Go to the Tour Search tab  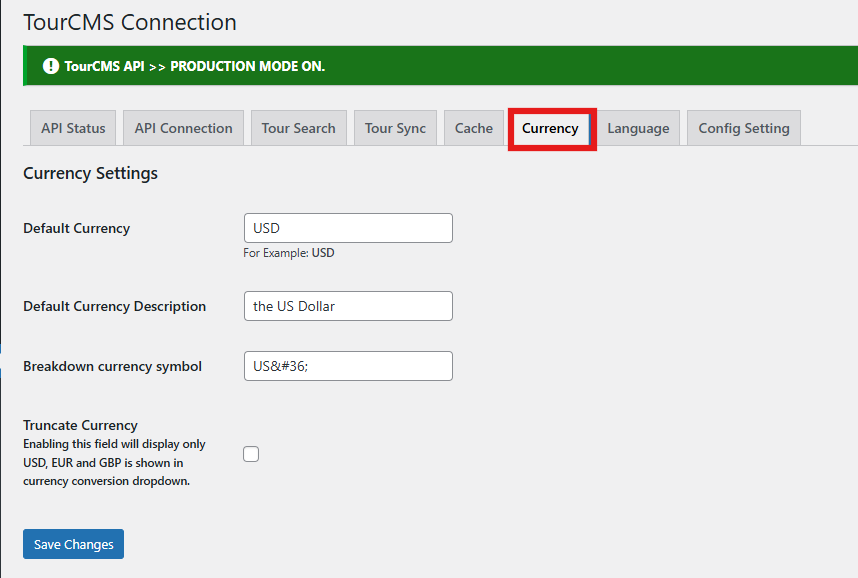pyautogui.click(x=298, y=128)
